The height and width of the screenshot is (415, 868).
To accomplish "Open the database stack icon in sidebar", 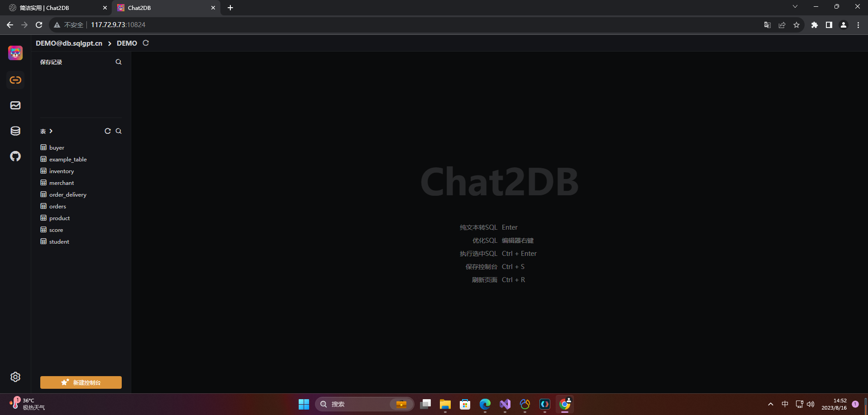I will coord(15,131).
